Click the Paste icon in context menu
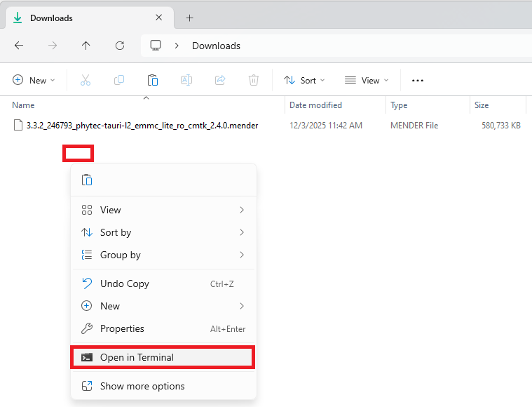This screenshot has width=532, height=407. [x=87, y=180]
